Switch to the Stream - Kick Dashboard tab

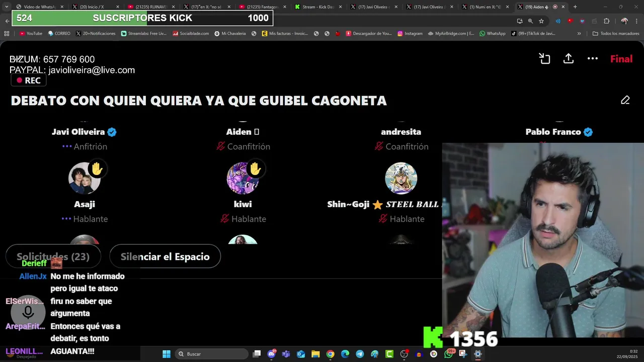coord(318,7)
